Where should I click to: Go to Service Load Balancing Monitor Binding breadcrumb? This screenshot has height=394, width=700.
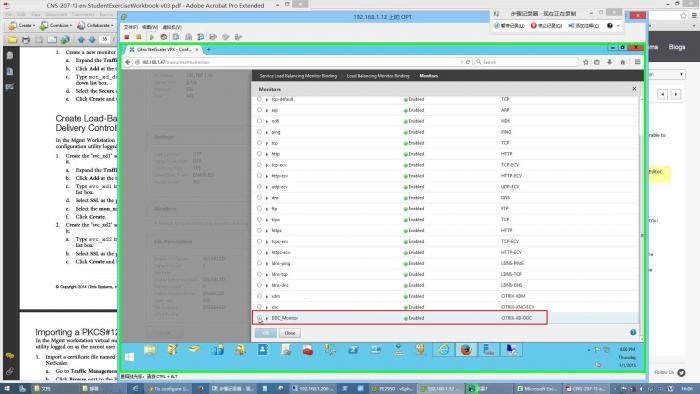click(x=298, y=76)
